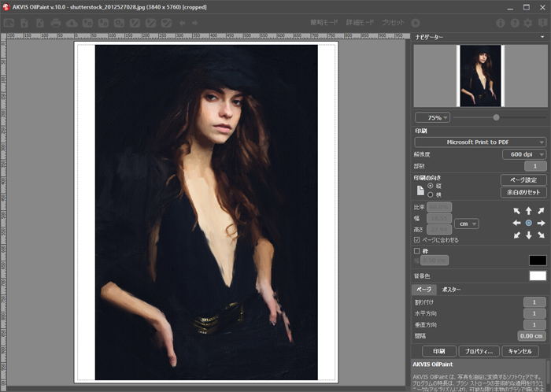Align image to left arrow
Viewport: 551px width, 392px height.
[516, 223]
